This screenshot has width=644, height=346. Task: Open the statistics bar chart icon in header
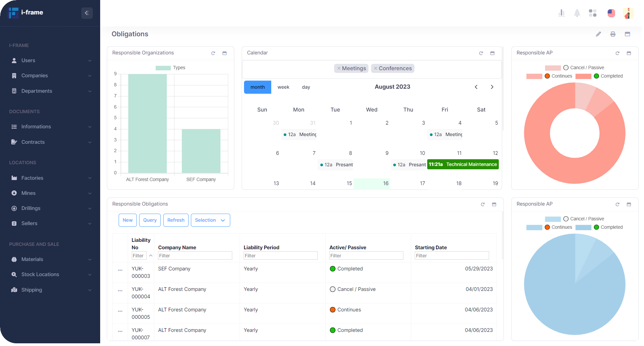click(x=561, y=13)
